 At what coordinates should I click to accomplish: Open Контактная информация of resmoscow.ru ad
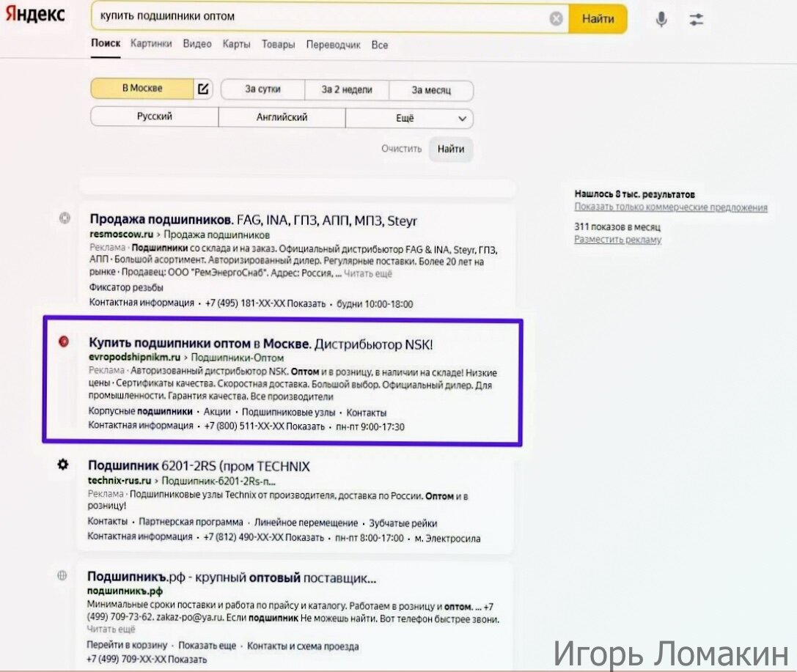coord(142,303)
